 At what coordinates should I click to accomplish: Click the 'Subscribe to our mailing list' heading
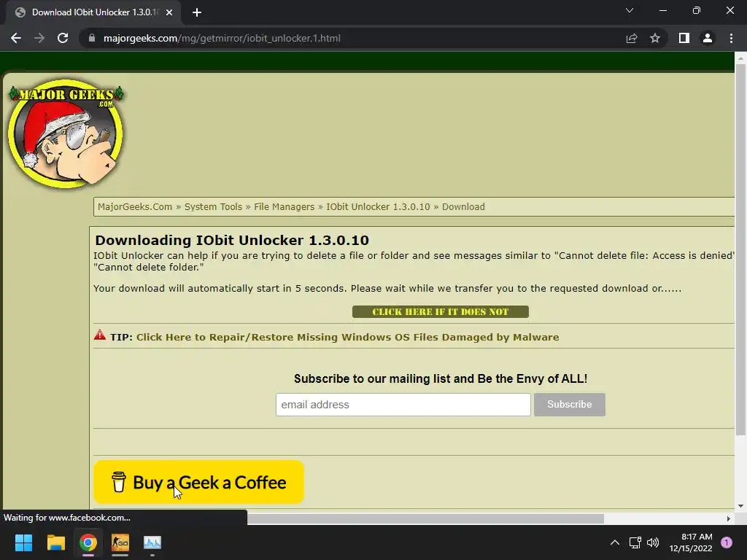(x=440, y=378)
